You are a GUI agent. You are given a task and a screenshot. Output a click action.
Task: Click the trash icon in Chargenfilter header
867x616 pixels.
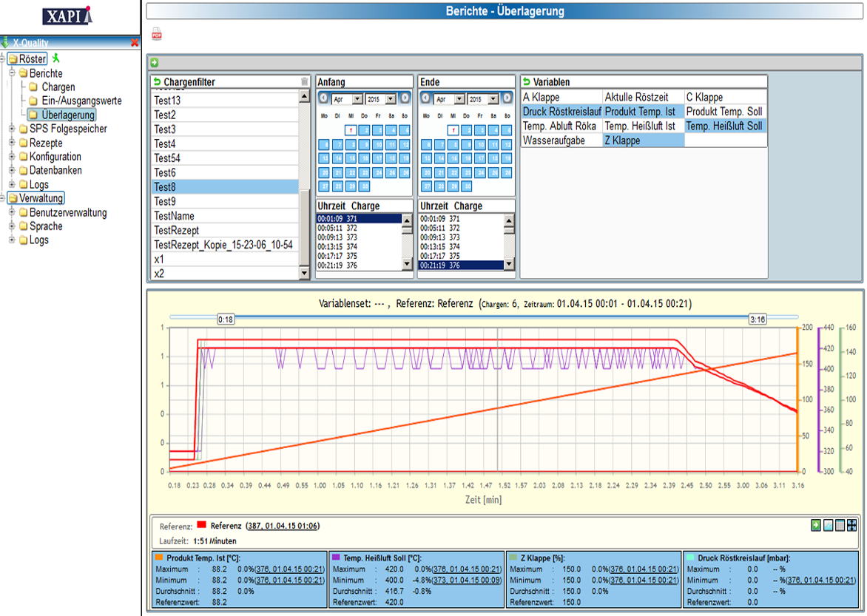pyautogui.click(x=304, y=82)
